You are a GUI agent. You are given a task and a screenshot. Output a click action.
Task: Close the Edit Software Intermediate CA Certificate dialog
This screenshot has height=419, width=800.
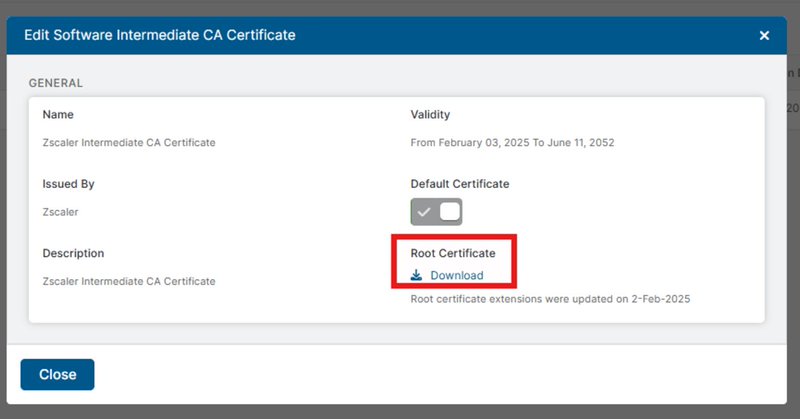764,36
